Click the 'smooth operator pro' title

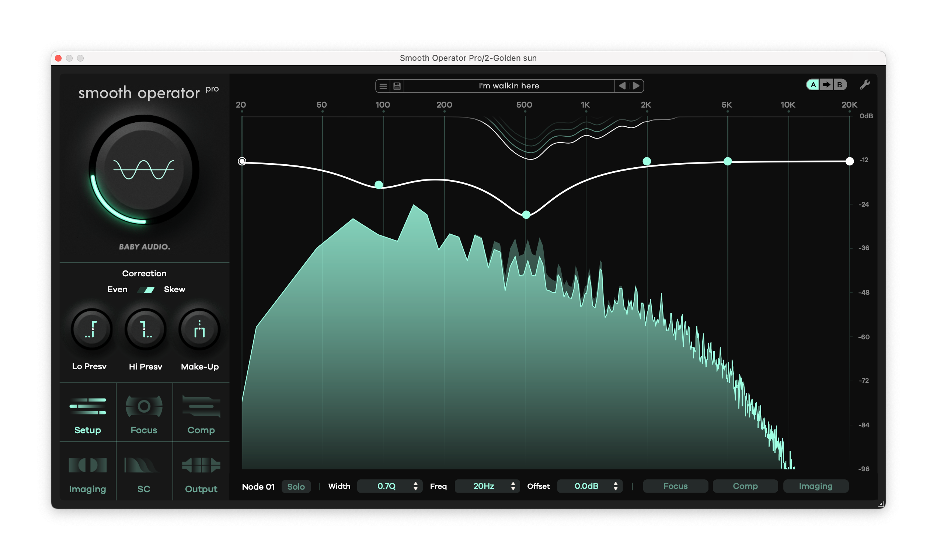[x=149, y=93]
